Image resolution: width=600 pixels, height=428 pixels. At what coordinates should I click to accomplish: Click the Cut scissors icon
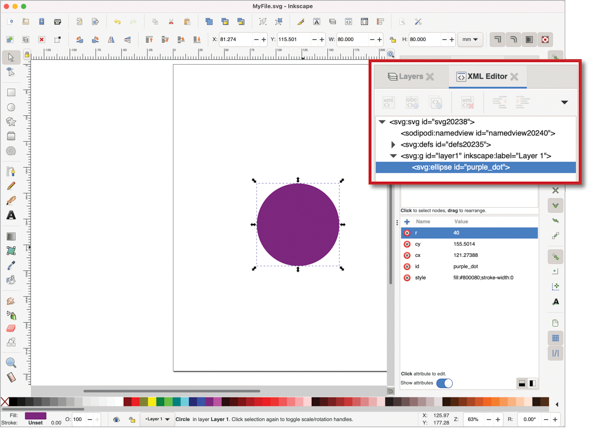click(x=171, y=22)
